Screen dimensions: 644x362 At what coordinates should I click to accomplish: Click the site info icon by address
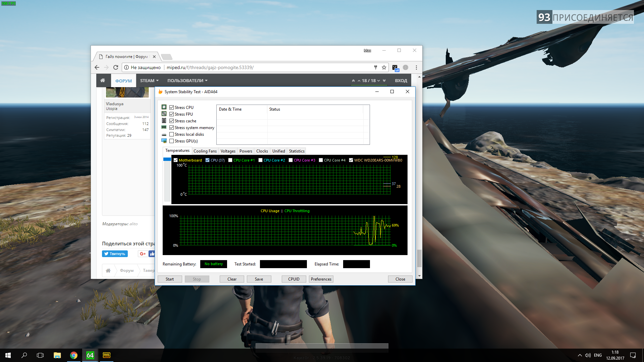pyautogui.click(x=126, y=67)
